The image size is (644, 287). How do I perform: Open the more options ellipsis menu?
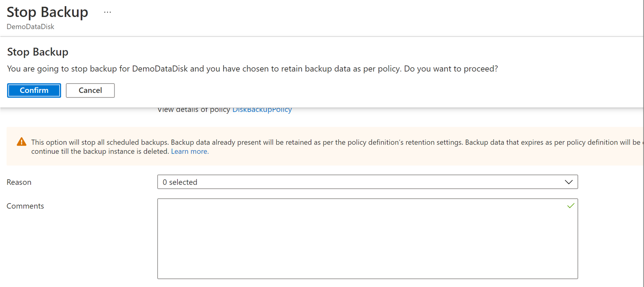tap(107, 12)
